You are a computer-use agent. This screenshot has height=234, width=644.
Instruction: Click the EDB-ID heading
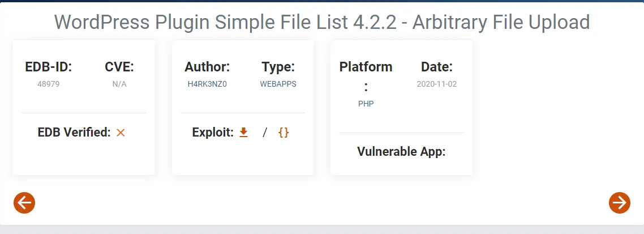click(49, 67)
